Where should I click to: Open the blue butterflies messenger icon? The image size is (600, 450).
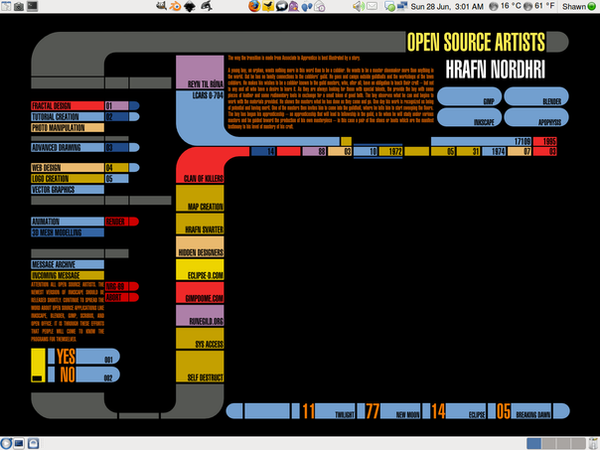point(307,7)
